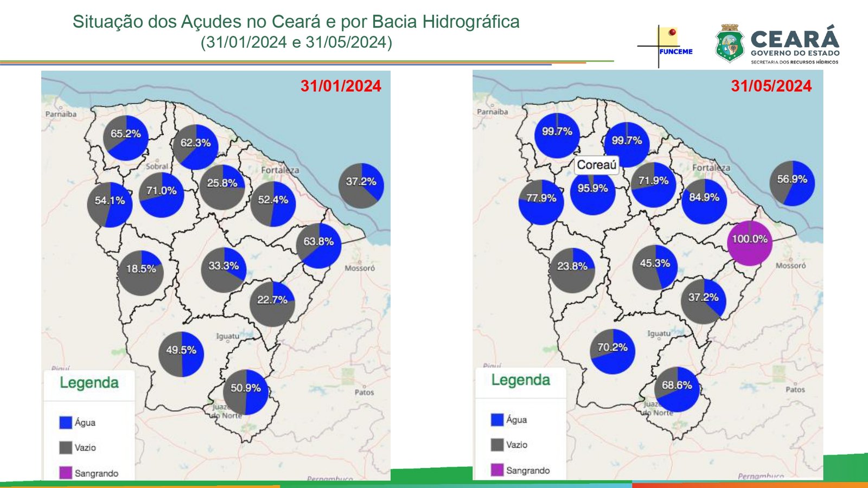Click the 70.2% pie chart marker

[612, 351]
